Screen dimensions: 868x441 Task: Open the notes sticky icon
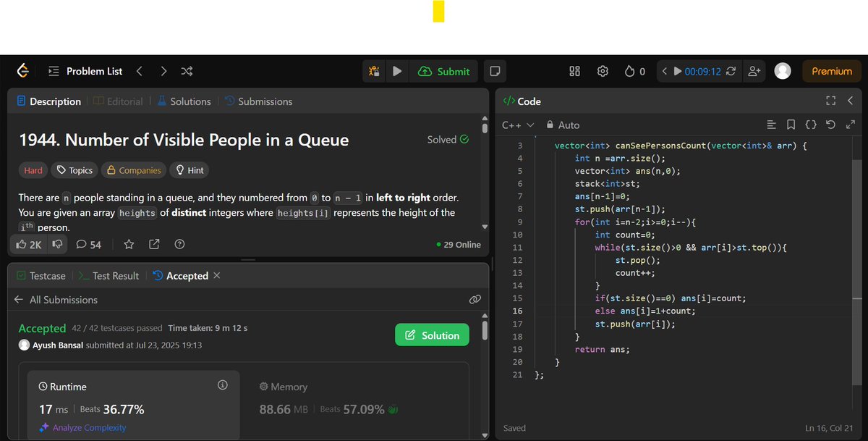tap(495, 71)
